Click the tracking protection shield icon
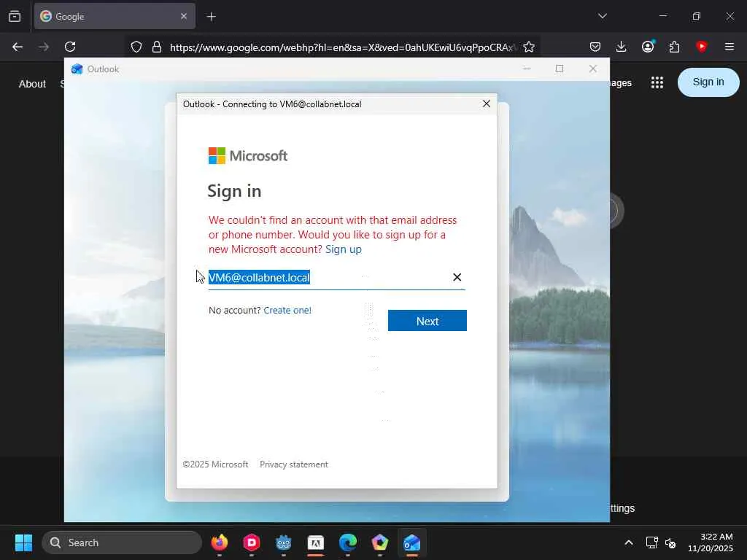Image resolution: width=747 pixels, height=560 pixels. point(136,47)
